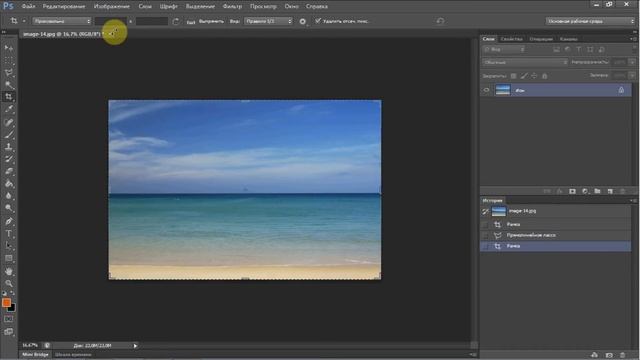The height and width of the screenshot is (360, 640).
Task: Create new document from current history state
Action: (x=594, y=356)
